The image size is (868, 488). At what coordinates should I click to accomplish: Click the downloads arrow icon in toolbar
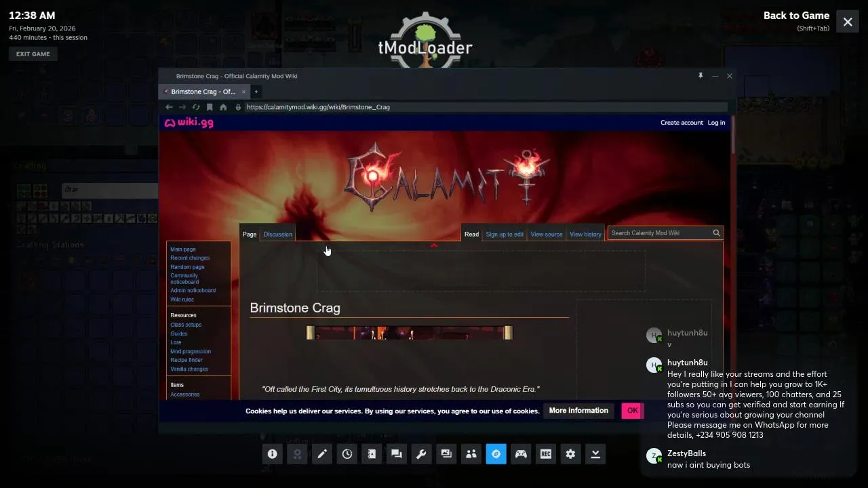click(595, 454)
